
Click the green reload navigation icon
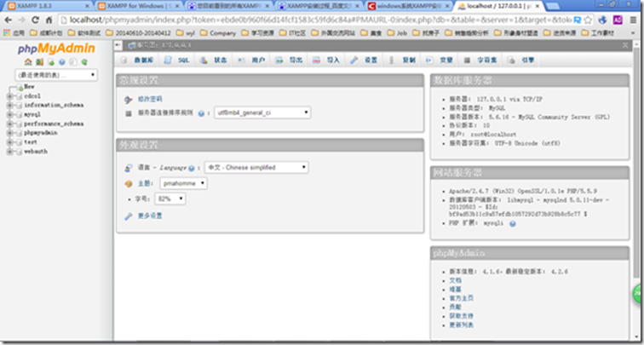(x=84, y=62)
